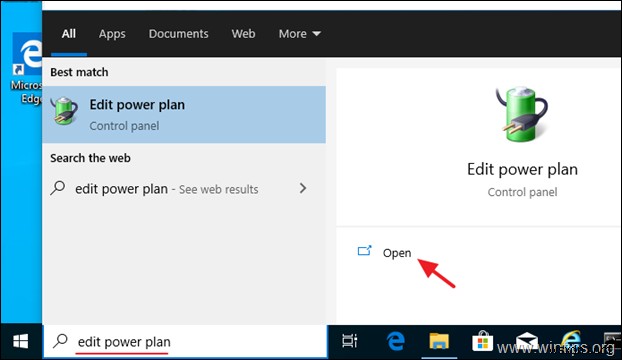Click Open to launch Edit power plan
Screen dimensions: 622x360
397,253
